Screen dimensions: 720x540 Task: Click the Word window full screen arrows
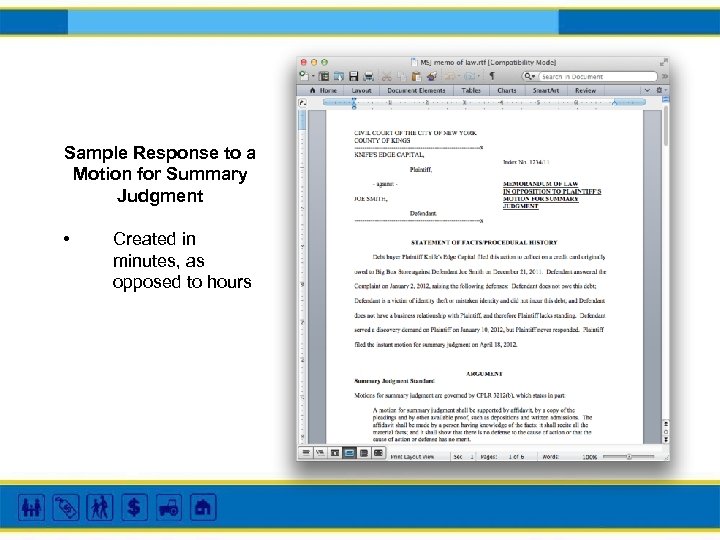point(664,62)
